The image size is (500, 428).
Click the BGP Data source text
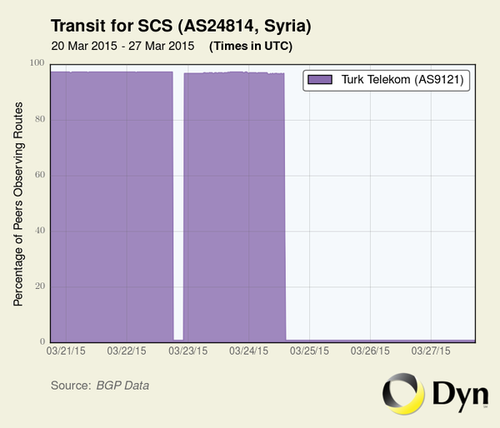[x=123, y=386]
